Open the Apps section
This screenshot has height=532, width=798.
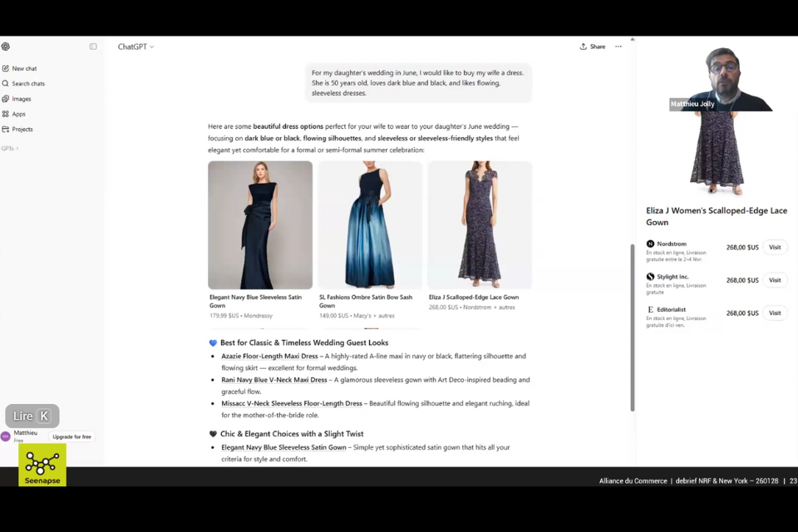18,114
